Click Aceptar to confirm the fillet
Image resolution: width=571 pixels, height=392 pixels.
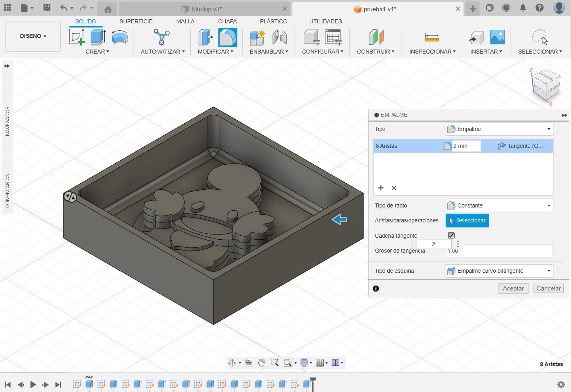513,288
